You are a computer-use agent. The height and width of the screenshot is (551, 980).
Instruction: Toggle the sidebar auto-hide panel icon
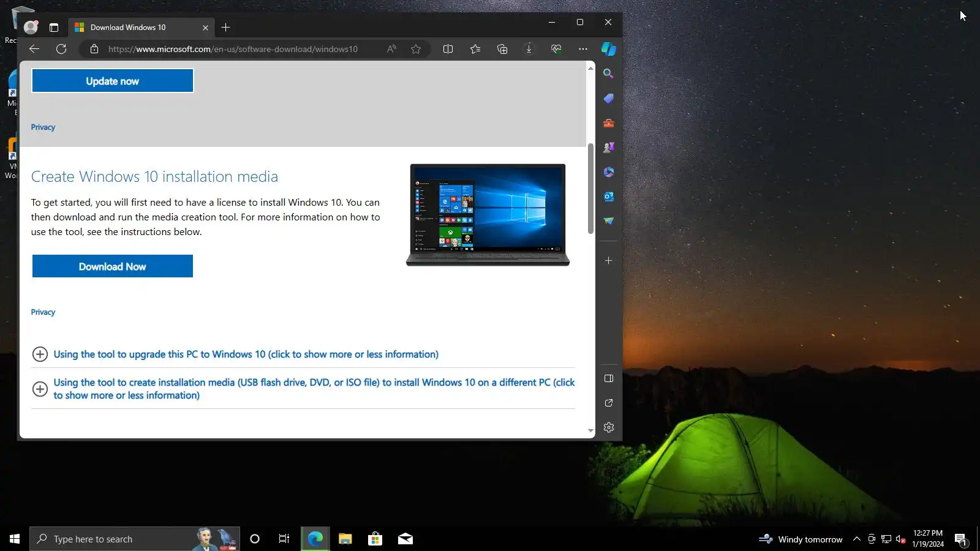608,378
